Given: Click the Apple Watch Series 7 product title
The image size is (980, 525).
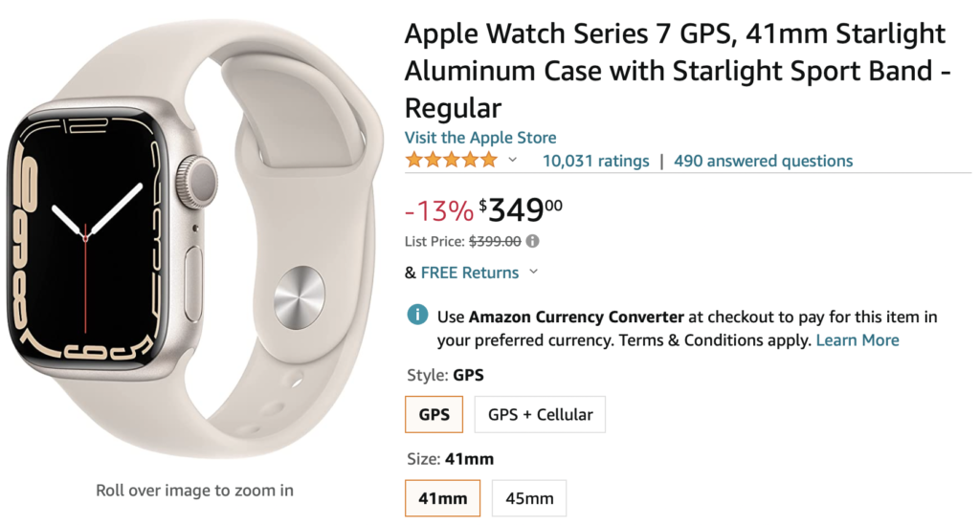Looking at the screenshot, I should pos(675,71).
